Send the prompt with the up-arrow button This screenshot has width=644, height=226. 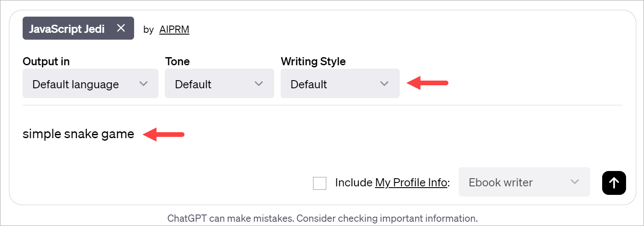614,183
